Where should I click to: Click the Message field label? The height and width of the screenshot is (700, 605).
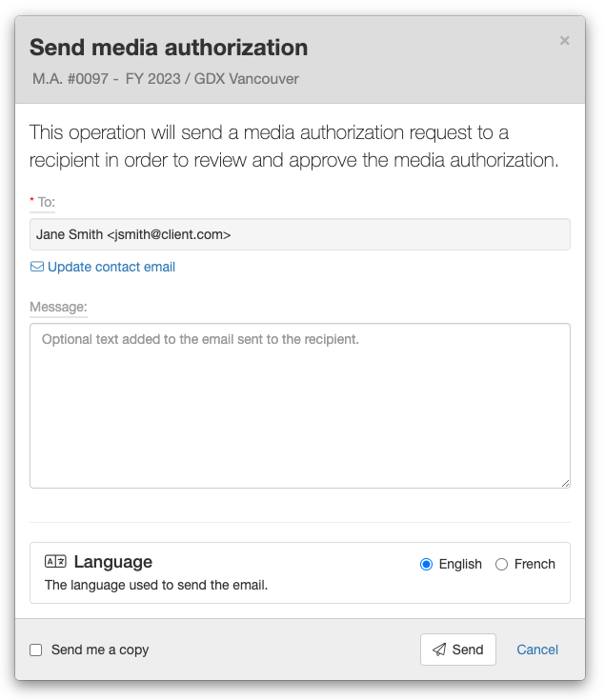tap(58, 307)
